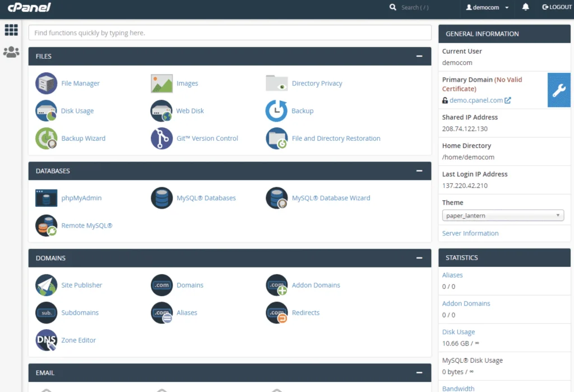This screenshot has height=392, width=574.
Task: Open the Backup Wizard icon
Action: click(x=46, y=138)
